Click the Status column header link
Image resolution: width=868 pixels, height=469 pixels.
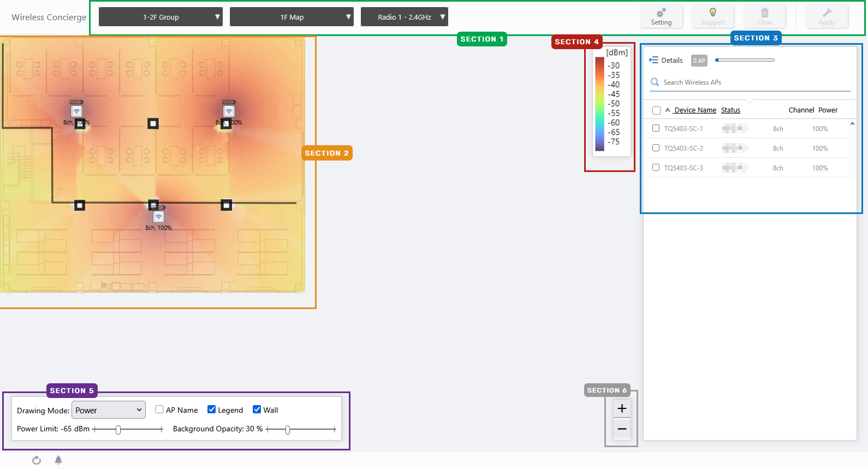tap(730, 110)
